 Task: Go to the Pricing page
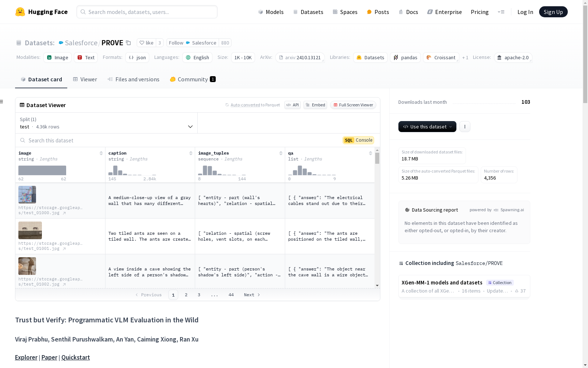(x=480, y=12)
